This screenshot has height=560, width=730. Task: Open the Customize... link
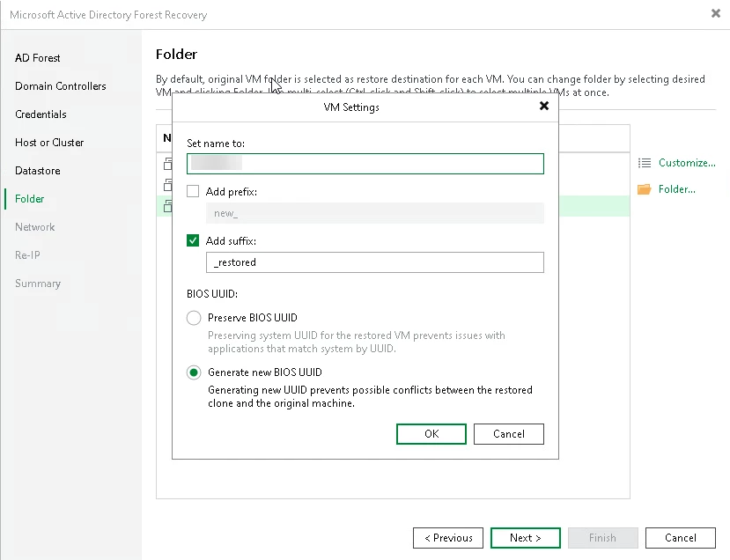[x=687, y=163]
